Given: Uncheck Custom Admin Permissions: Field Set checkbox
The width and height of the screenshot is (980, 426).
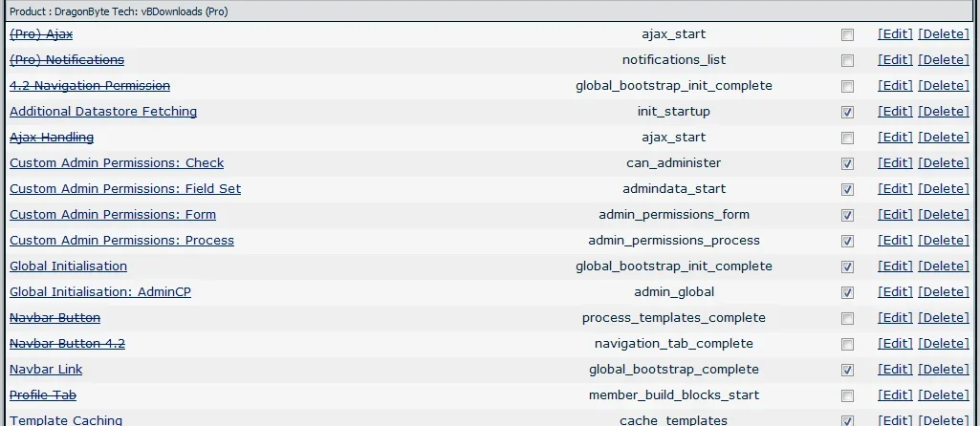Looking at the screenshot, I should pos(847,190).
